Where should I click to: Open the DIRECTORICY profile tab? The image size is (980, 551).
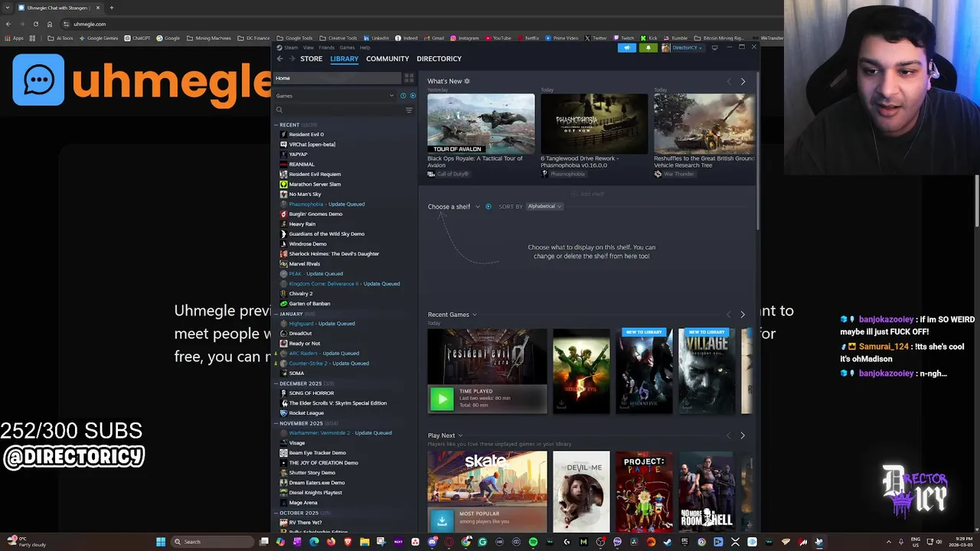tap(439, 59)
